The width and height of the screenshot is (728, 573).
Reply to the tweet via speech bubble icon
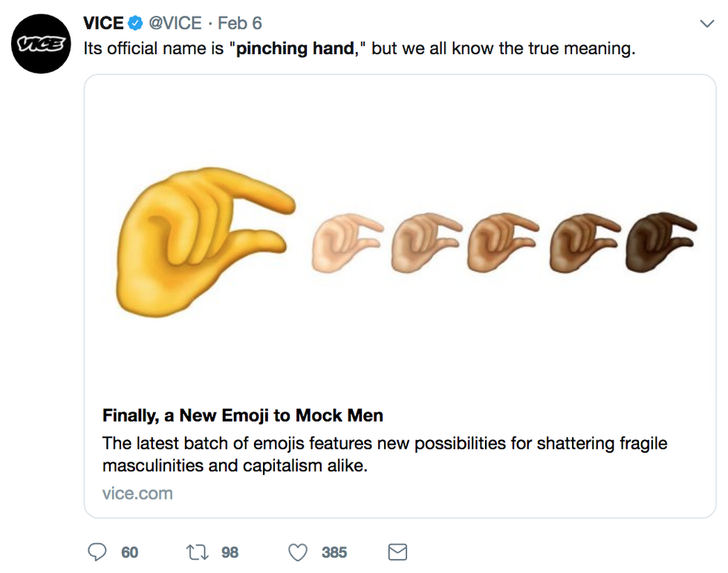[98, 552]
